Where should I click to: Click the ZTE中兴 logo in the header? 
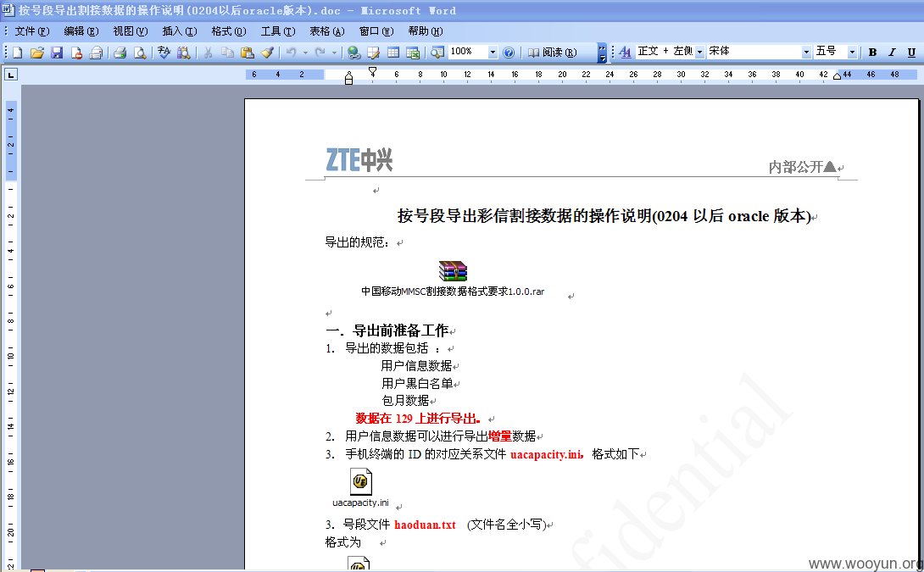(x=359, y=159)
